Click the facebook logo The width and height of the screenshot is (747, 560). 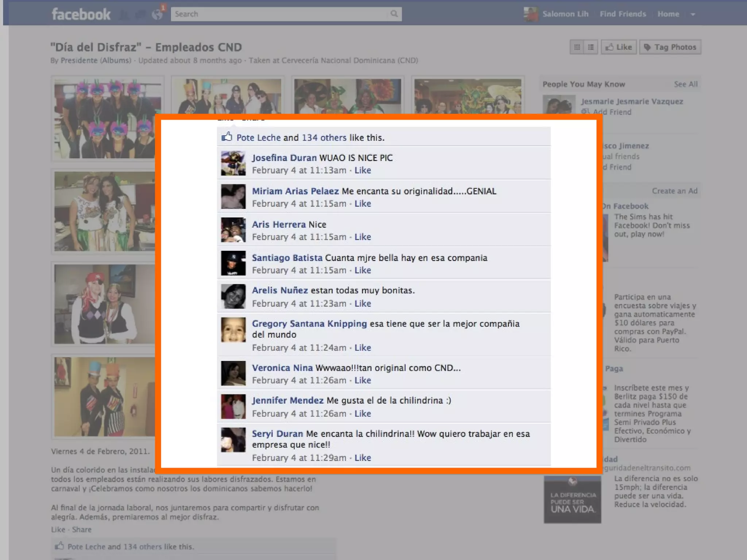point(81,14)
